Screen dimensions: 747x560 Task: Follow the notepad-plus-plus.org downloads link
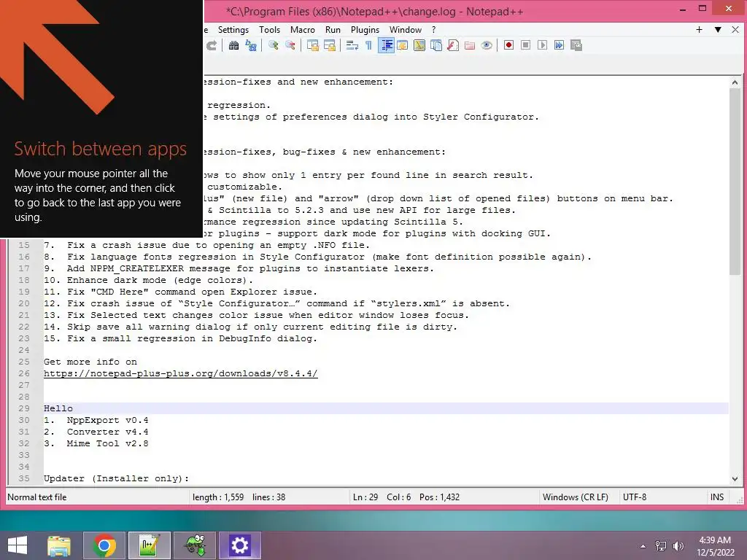pos(181,373)
